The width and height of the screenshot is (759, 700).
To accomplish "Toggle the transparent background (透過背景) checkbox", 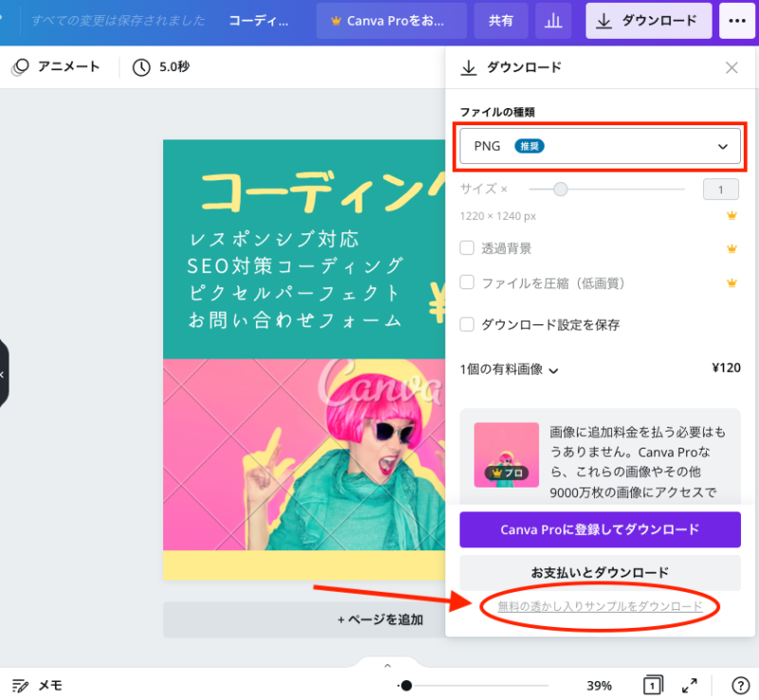I will coord(467,249).
